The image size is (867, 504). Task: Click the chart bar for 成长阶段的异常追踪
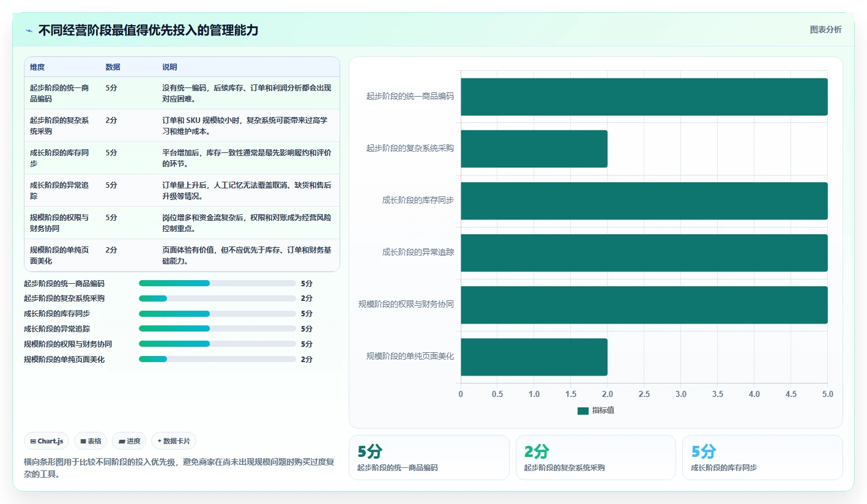(644, 253)
